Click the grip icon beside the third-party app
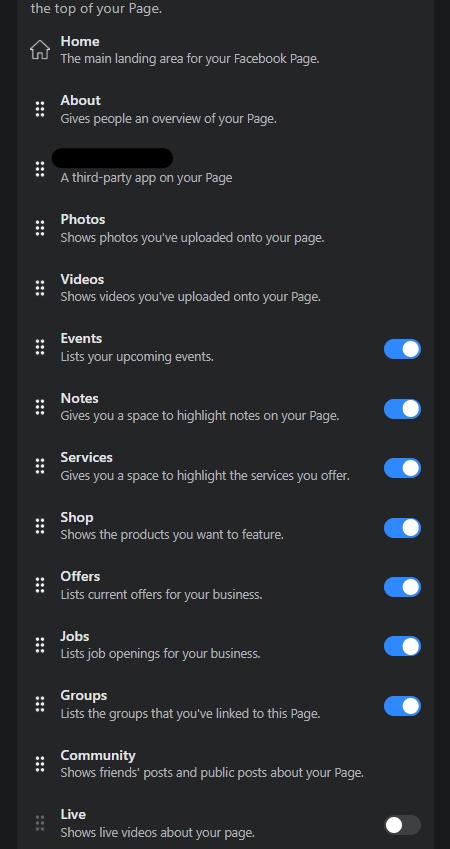The image size is (450, 849). click(40, 169)
